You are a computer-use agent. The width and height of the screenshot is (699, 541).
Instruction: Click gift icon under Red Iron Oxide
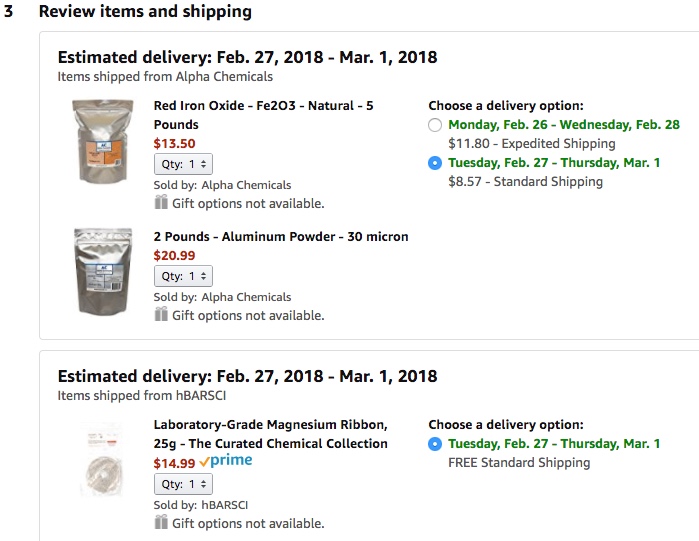(x=161, y=203)
